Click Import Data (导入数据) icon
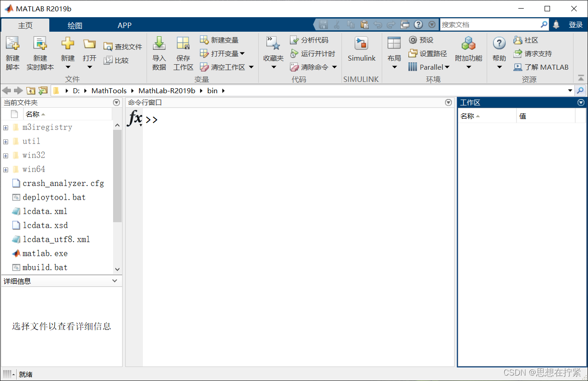The width and height of the screenshot is (588, 381). point(159,43)
